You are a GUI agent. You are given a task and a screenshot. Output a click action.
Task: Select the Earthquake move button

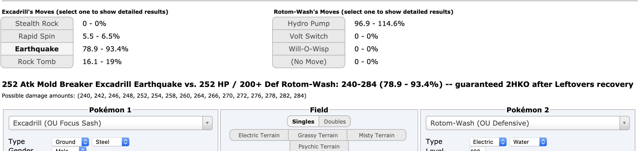point(37,49)
